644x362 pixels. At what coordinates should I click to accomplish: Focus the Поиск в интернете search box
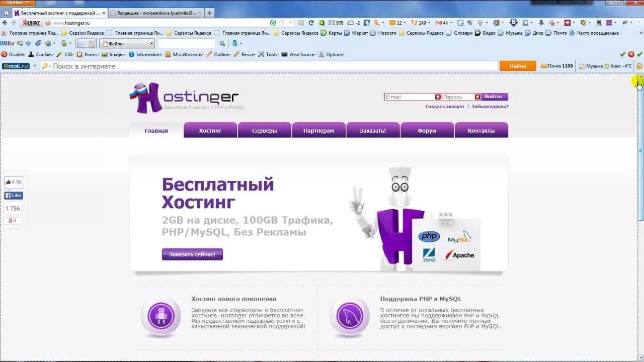coord(269,66)
